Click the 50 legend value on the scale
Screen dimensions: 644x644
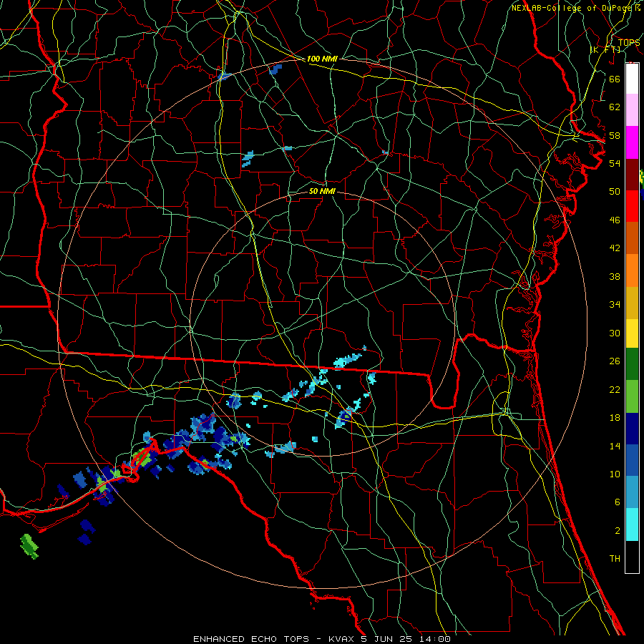(615, 192)
